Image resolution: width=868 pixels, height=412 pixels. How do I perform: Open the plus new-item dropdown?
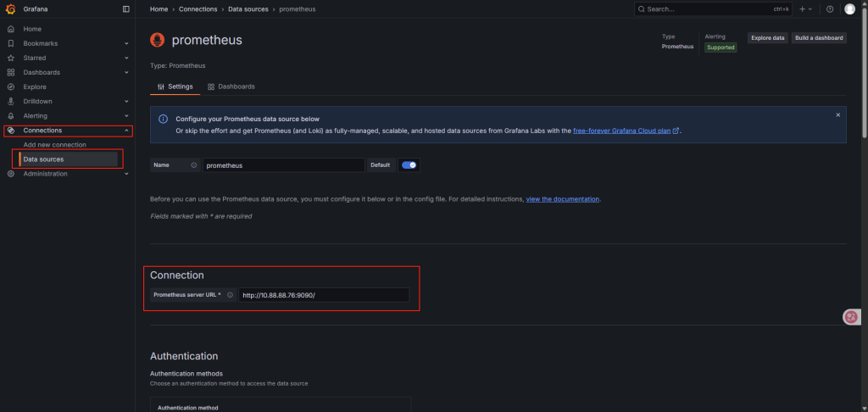point(805,8)
